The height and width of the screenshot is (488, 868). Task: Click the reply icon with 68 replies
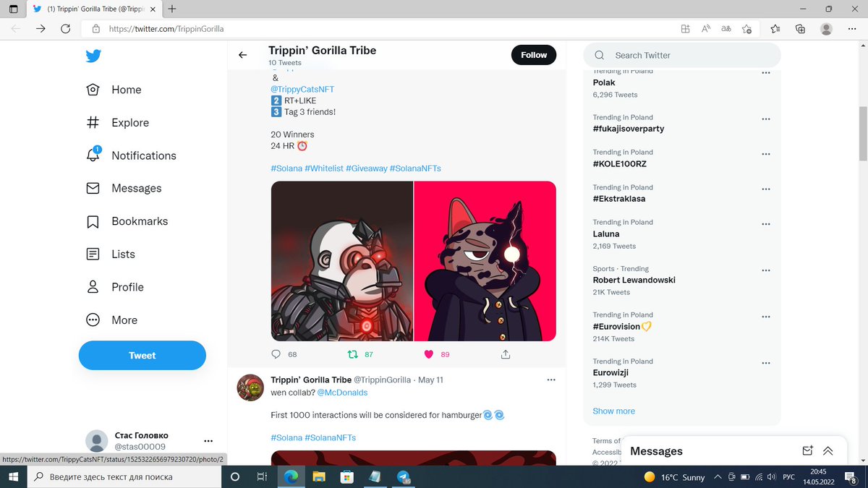point(276,354)
